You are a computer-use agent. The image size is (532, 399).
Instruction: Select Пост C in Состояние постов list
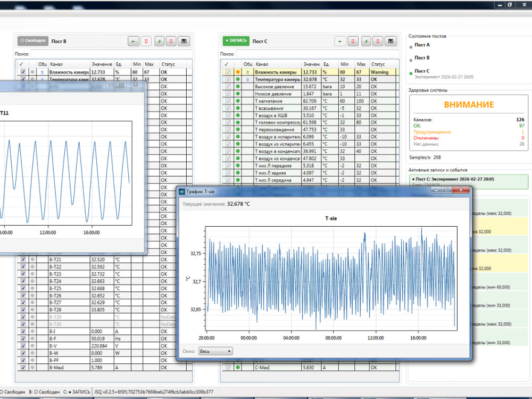pyautogui.click(x=422, y=71)
